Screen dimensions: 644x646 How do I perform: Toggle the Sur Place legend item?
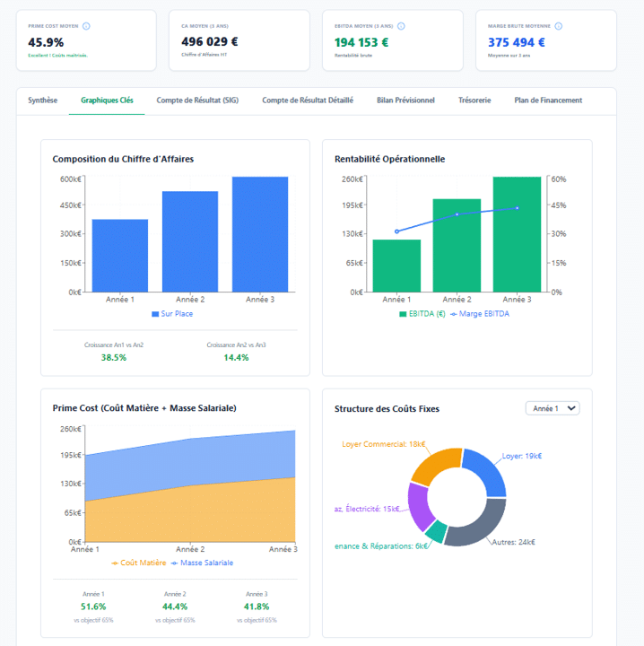point(172,314)
